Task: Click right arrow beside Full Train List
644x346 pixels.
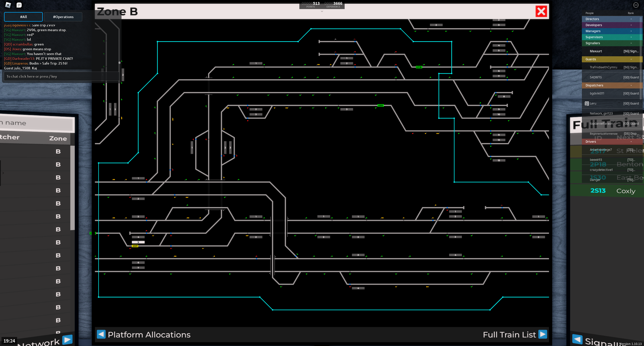Action: [x=543, y=334]
